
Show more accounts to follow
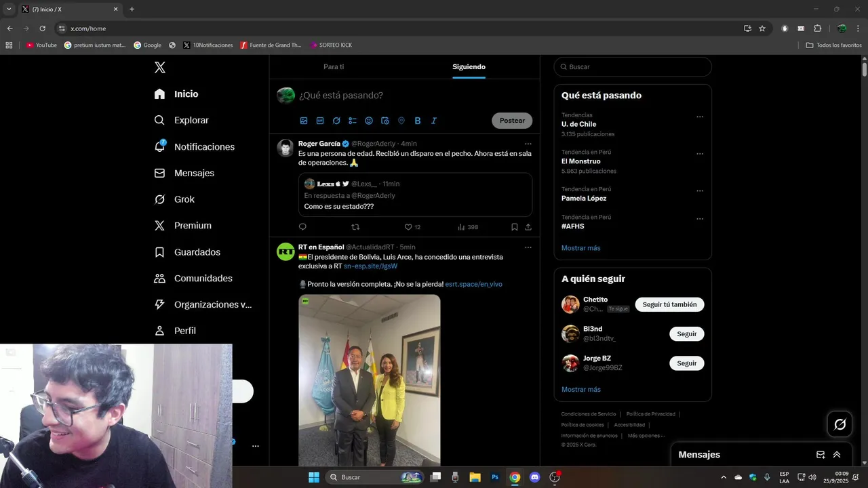point(580,390)
